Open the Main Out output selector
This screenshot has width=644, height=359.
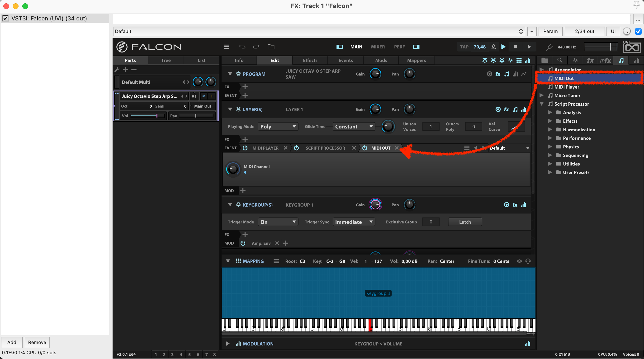[203, 106]
